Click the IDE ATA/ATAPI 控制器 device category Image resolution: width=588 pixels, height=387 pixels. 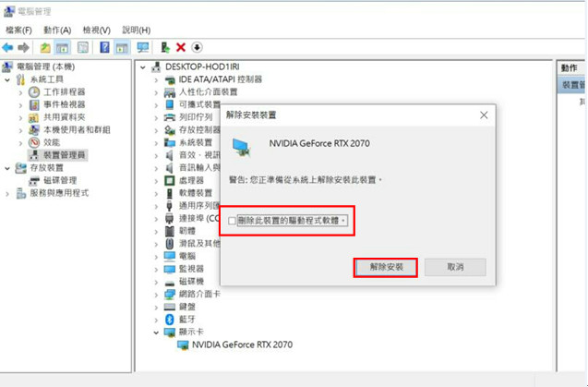[x=220, y=79]
